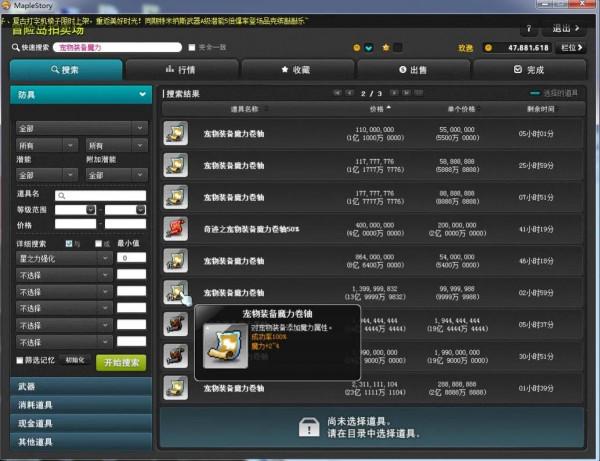The height and width of the screenshot is (461, 600).
Task: Switch to the 收藏 tab
Action: coord(297,70)
